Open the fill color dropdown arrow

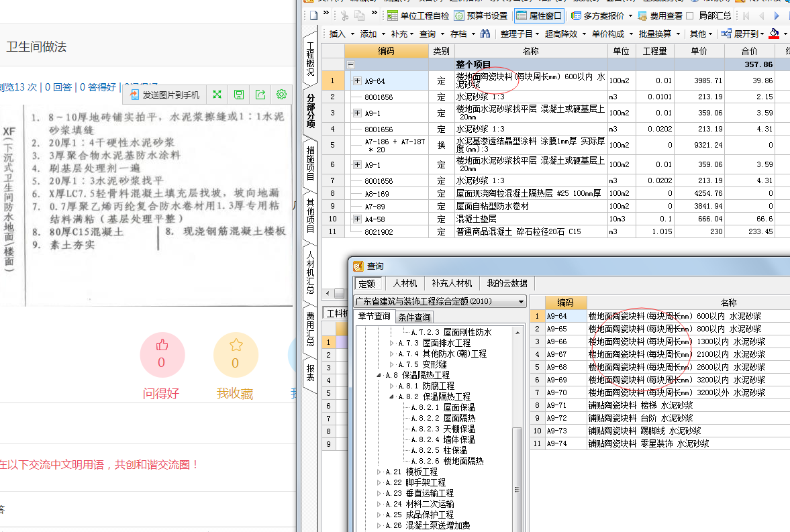[x=785, y=34]
